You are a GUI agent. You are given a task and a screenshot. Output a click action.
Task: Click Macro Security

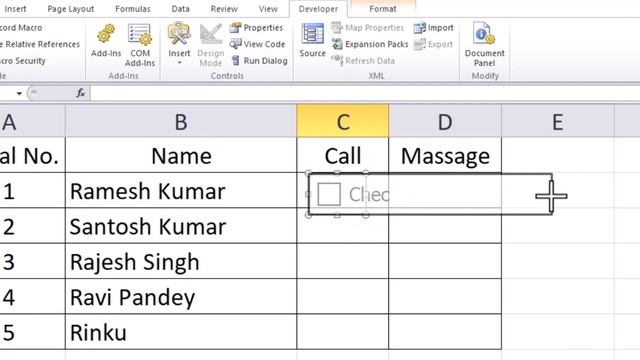(x=22, y=61)
